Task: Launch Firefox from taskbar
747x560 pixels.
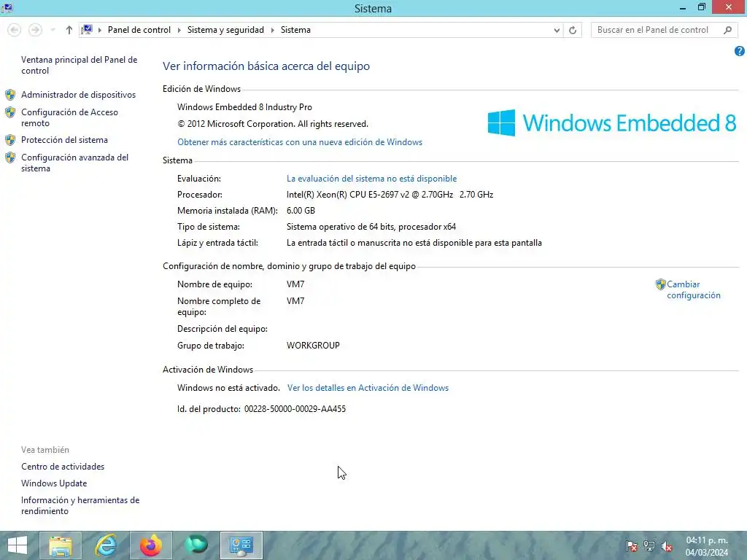Action: point(151,545)
